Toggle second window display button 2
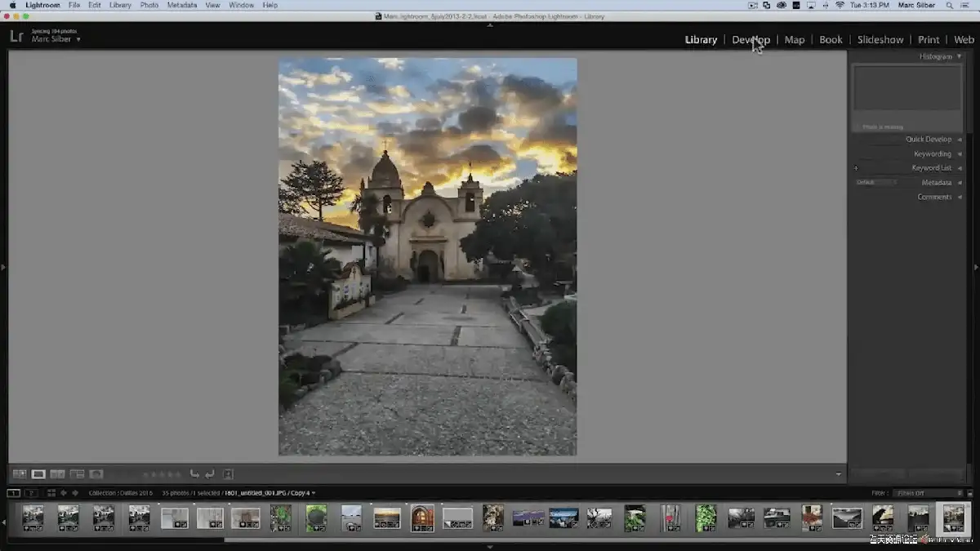Screen dimensions: 980x551 pyautogui.click(x=31, y=493)
